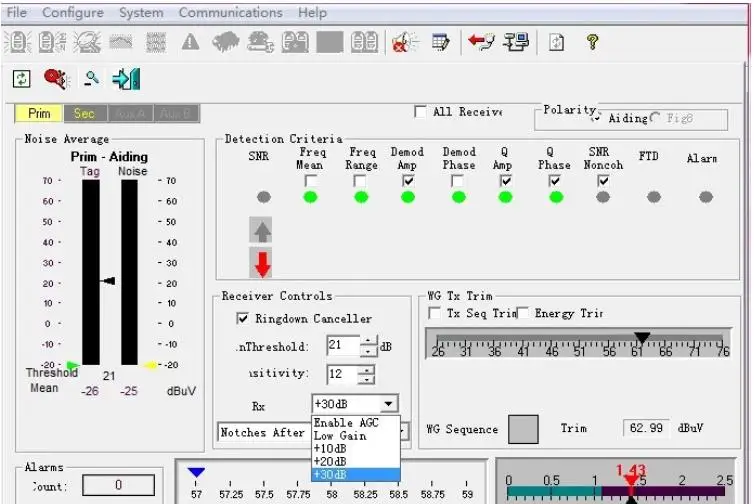Click the green refresh arrows icon

[x=21, y=79]
